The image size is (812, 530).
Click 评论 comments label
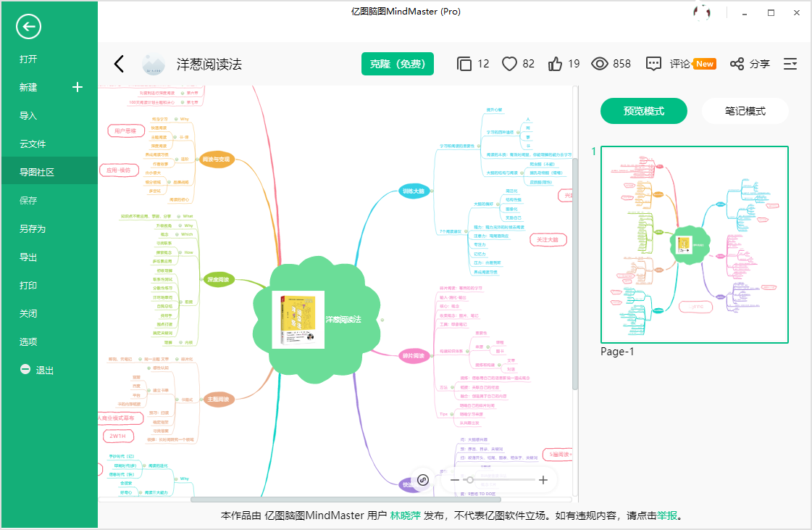coord(679,64)
